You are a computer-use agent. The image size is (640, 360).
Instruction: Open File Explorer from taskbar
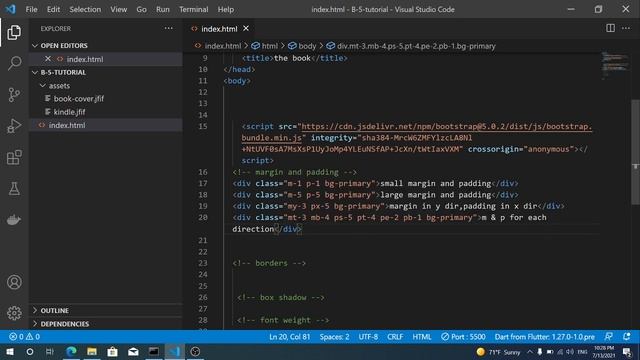point(92,351)
